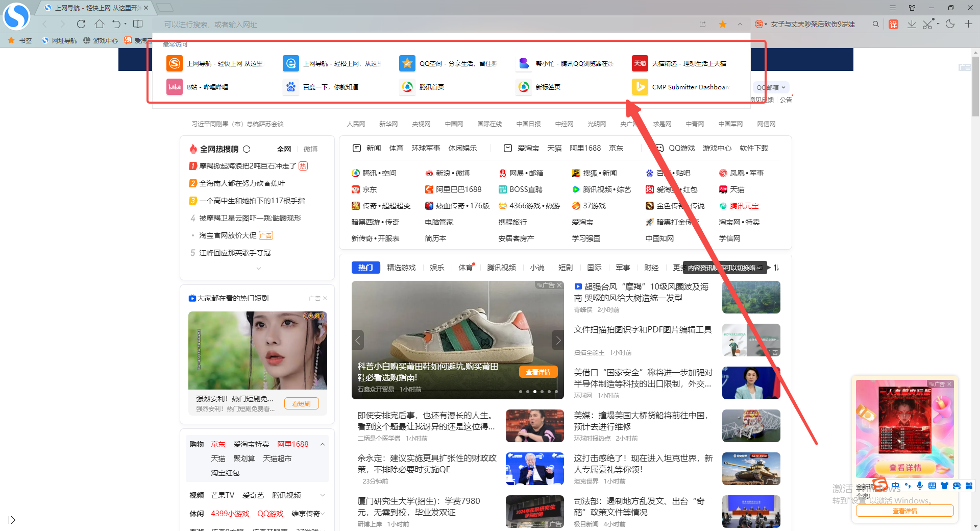This screenshot has height=531, width=980.
Task: Toggle punctuation mode in Sogou IME bar
Action: click(x=908, y=486)
